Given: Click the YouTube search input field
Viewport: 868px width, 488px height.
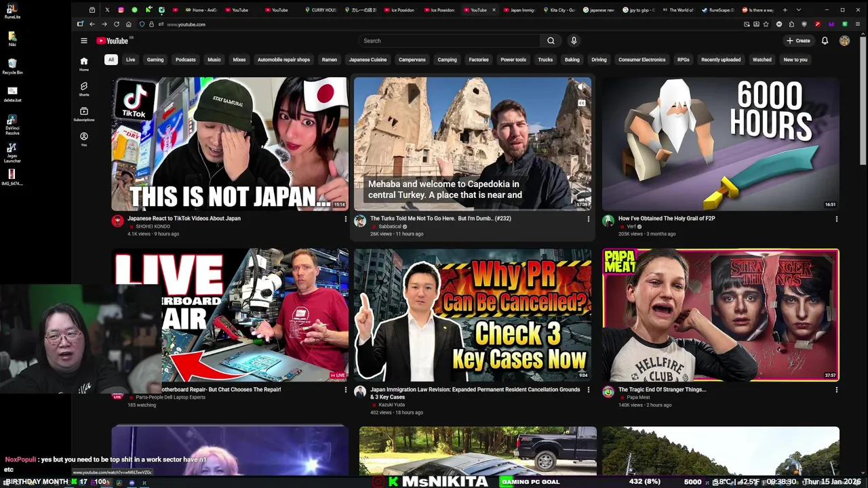Looking at the screenshot, I should coord(449,41).
